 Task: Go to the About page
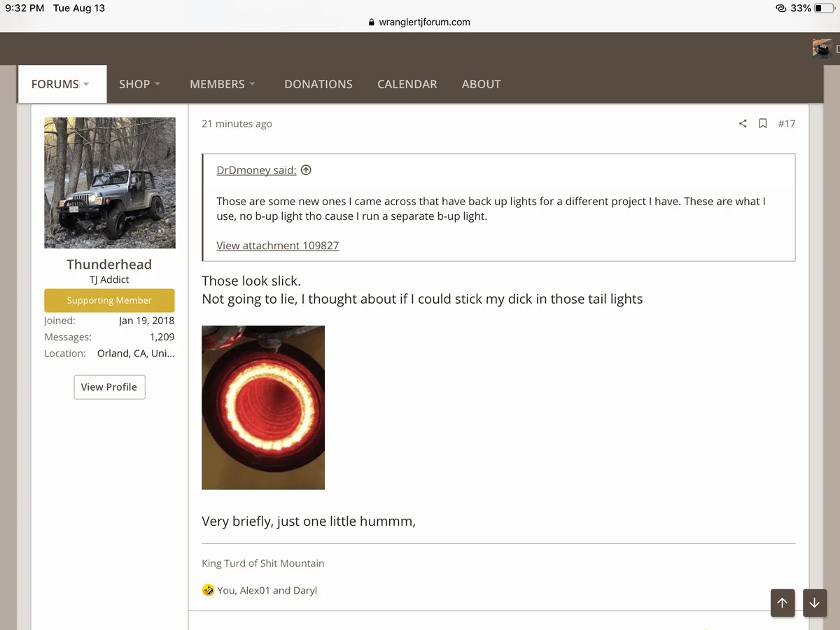click(482, 84)
